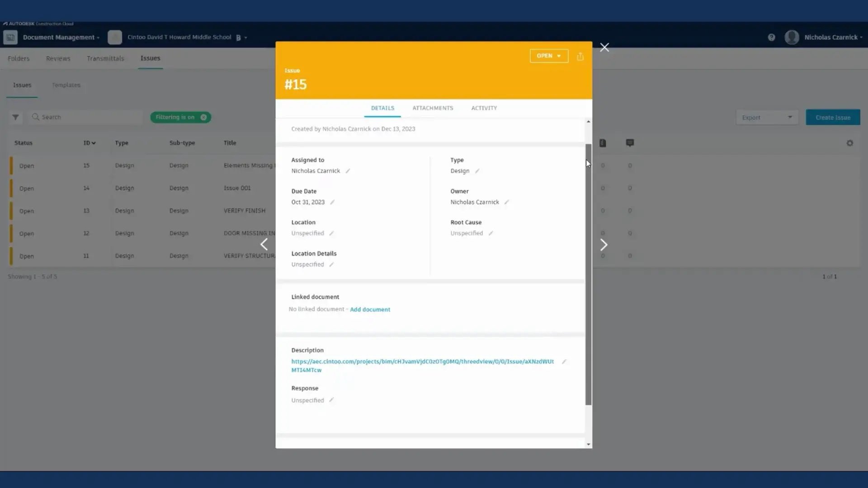Viewport: 868px width, 488px height.
Task: Expand the Export dropdown
Action: pos(767,117)
